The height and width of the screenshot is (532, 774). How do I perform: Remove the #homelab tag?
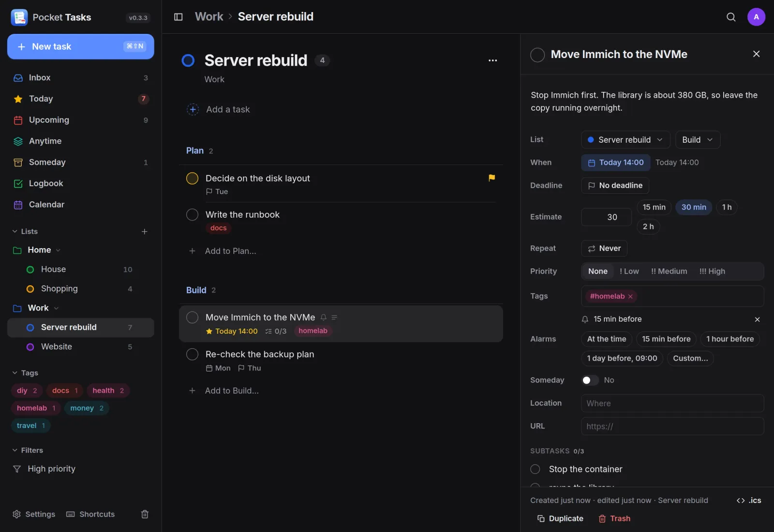tap(630, 296)
